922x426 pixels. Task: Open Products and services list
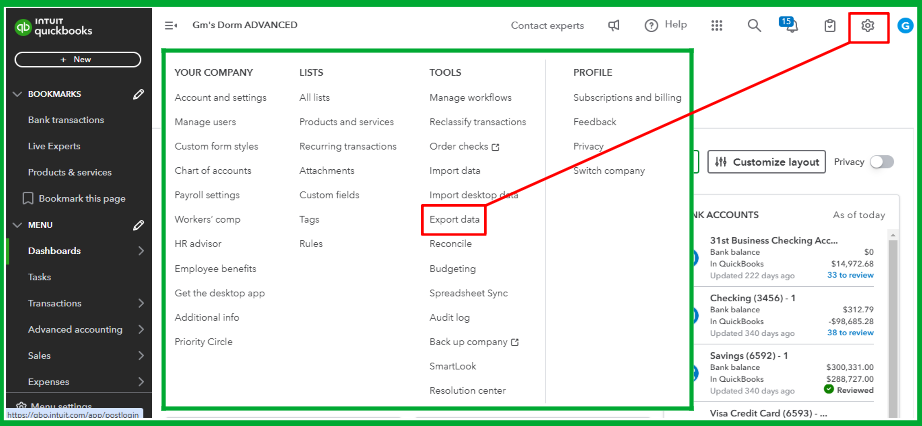coord(346,122)
